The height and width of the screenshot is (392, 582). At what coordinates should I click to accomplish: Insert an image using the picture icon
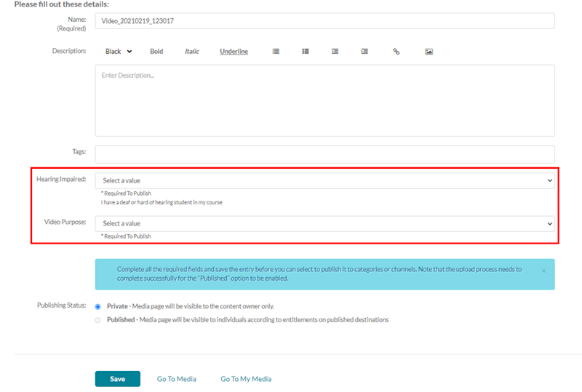coord(429,52)
